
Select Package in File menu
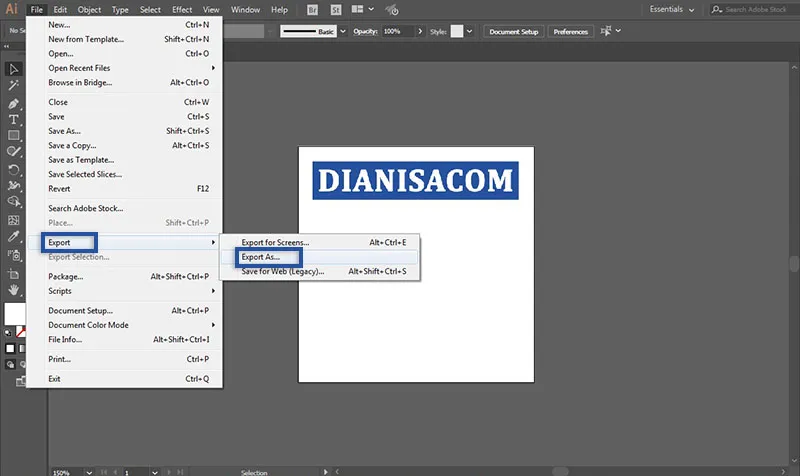(124, 277)
